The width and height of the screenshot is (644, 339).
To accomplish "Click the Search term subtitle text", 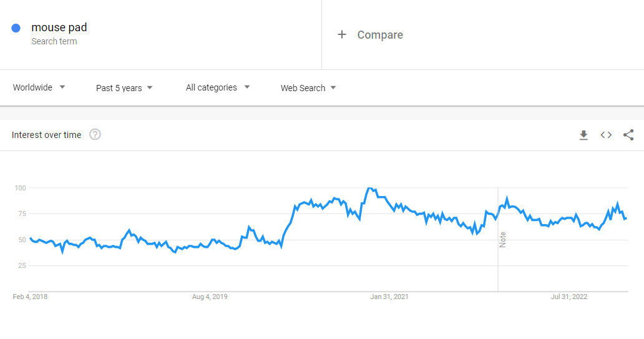I will point(54,41).
